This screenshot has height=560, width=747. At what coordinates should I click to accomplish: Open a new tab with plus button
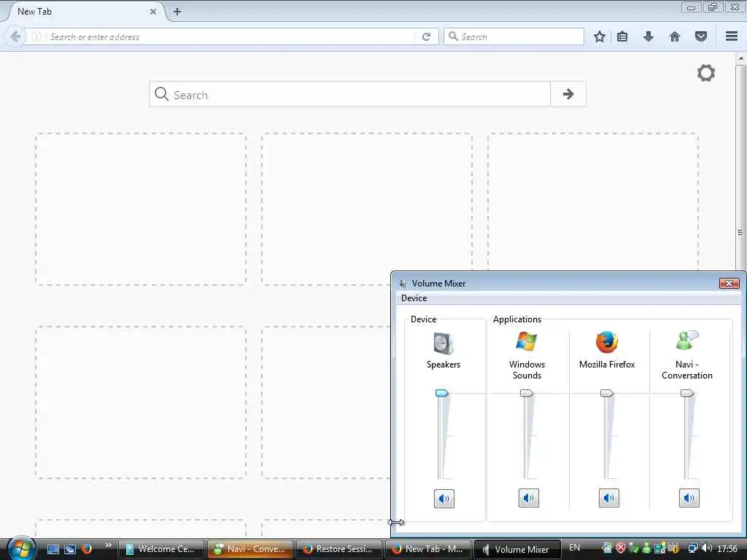177,12
